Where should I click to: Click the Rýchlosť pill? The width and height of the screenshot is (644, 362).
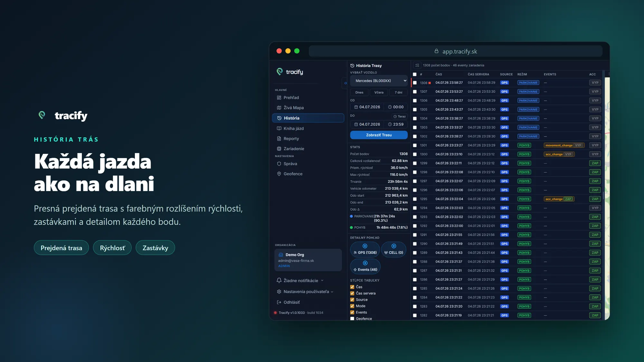click(x=112, y=248)
